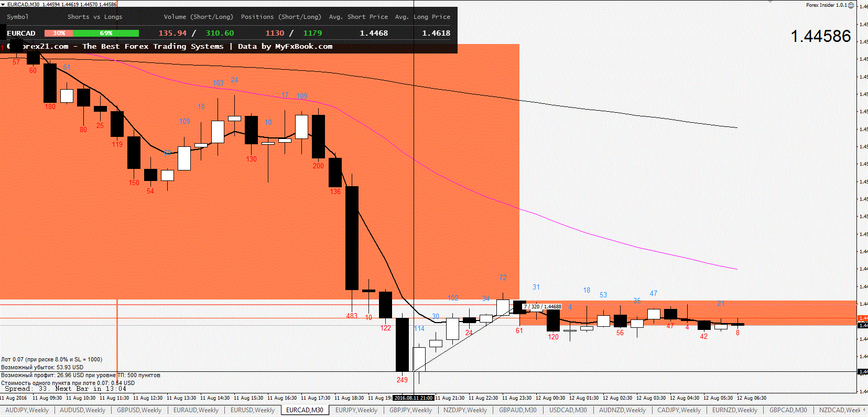Click the blue volume number 72
Screen dimensions: 868x417
503,277
